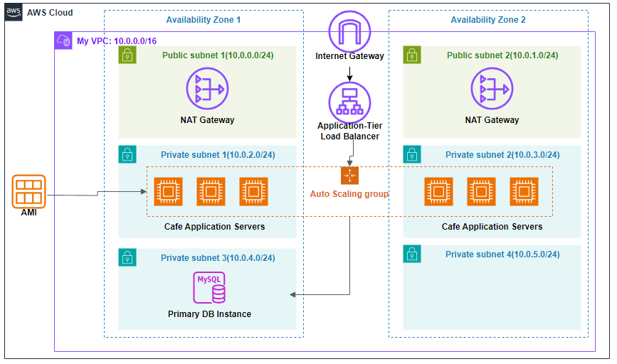Select the "Private subnet 4(10.0.5.0/24)" label
The image size is (617, 364).
click(x=502, y=255)
